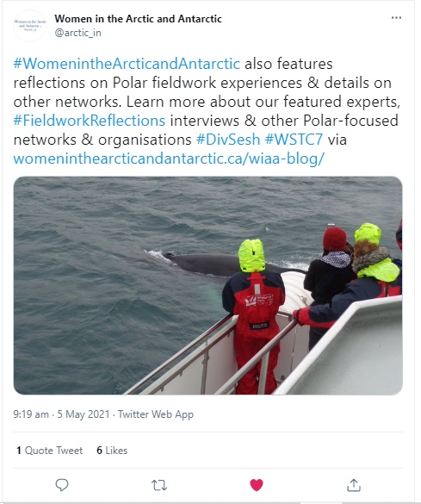This screenshot has width=421, height=504.
Task: View the 6 Likes list
Action: [x=112, y=451]
